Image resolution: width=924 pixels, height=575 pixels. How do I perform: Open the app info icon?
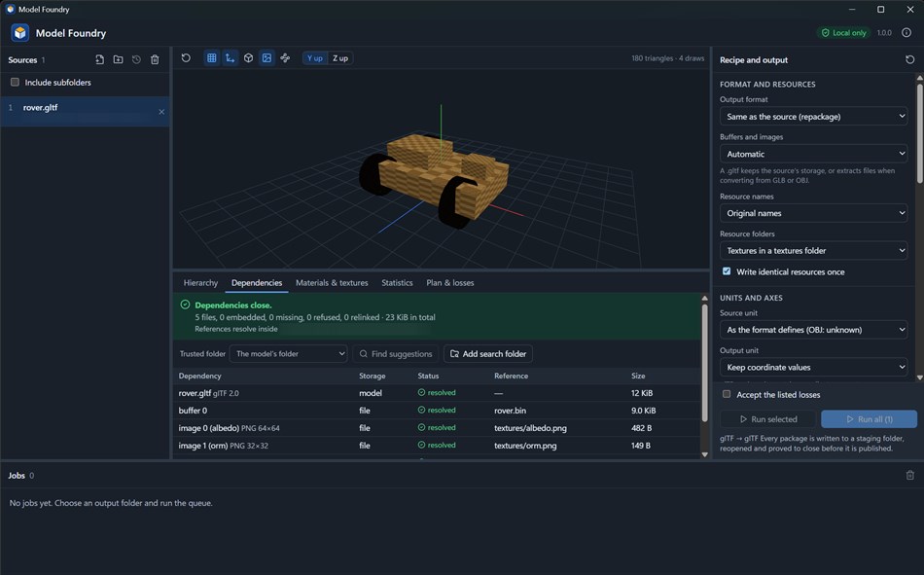(906, 32)
